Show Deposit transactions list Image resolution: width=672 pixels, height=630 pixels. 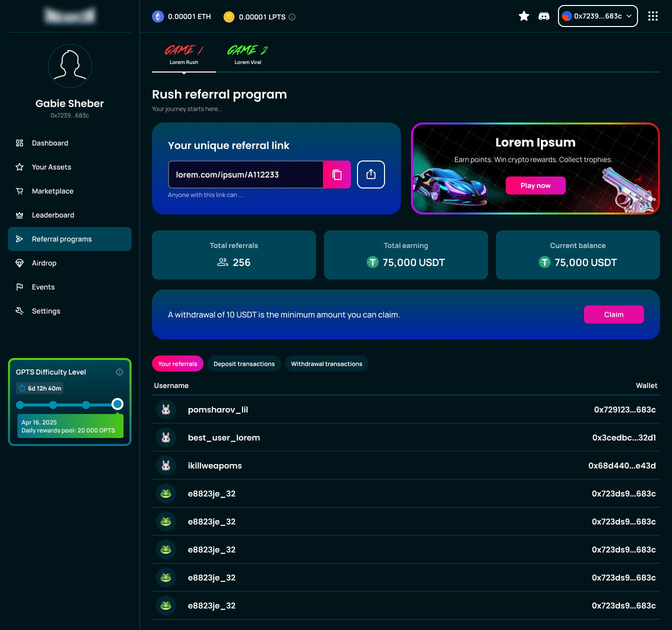click(244, 364)
